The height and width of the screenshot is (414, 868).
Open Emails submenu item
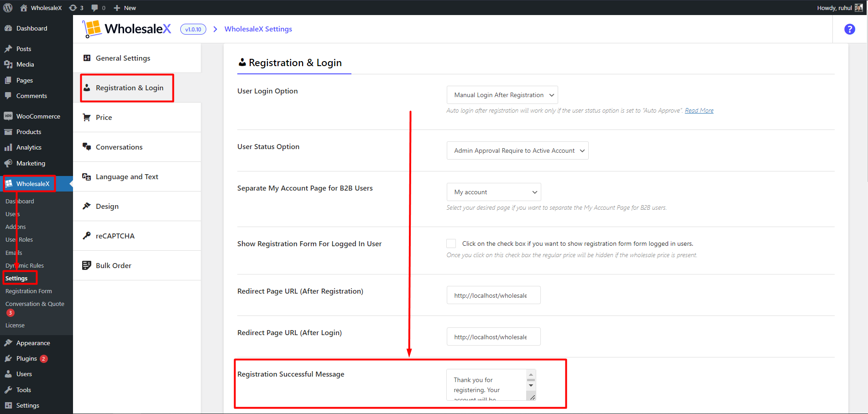click(x=14, y=253)
